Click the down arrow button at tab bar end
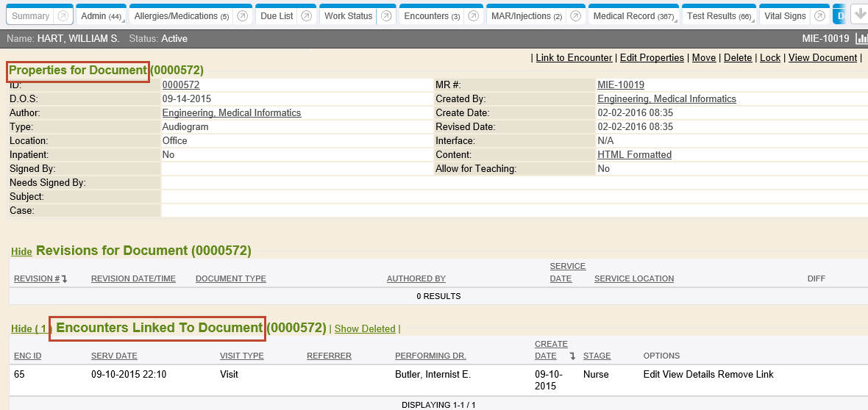The height and width of the screenshot is (410, 868). (x=859, y=15)
